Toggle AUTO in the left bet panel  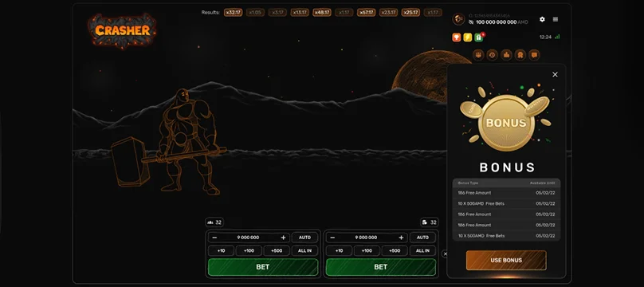304,238
